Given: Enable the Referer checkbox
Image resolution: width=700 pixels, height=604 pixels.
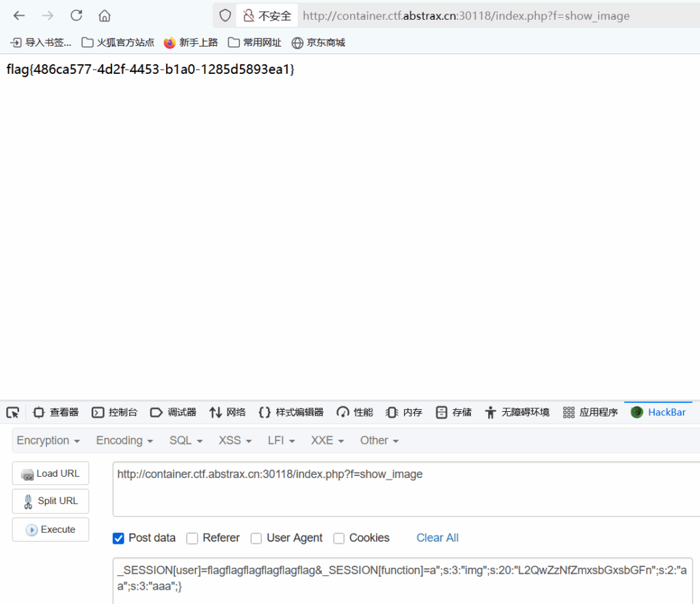Looking at the screenshot, I should click(x=192, y=538).
